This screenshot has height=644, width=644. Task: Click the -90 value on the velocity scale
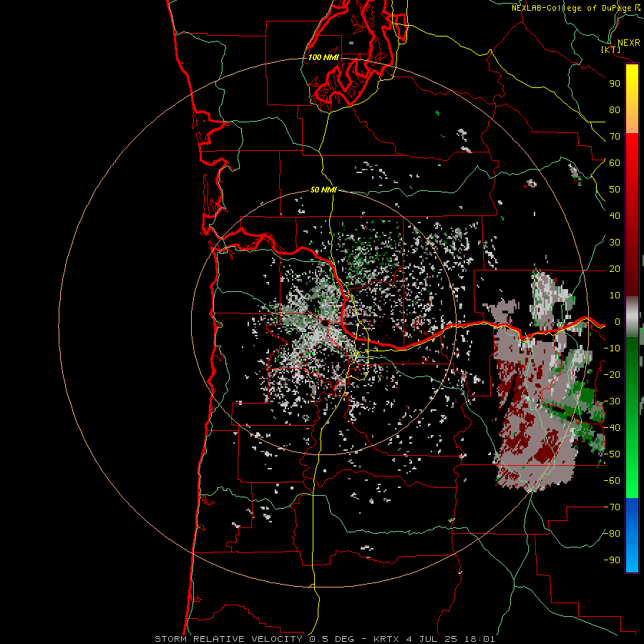(612, 560)
